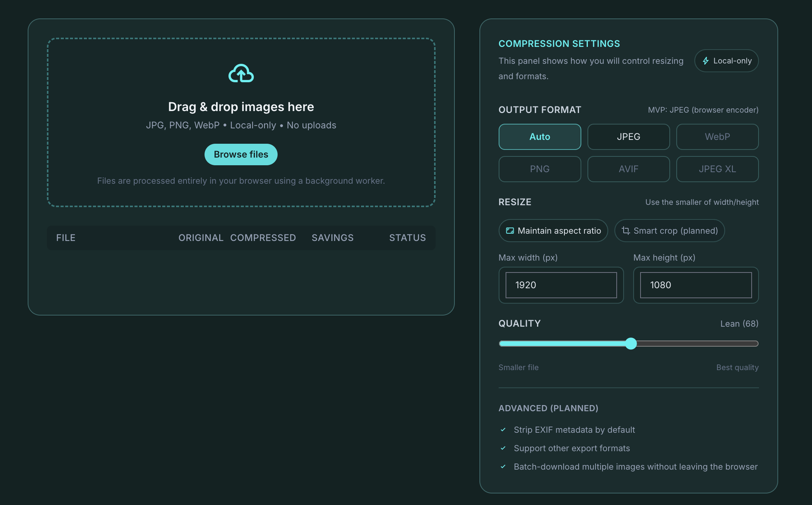This screenshot has height=505, width=812.
Task: Click the aspect ratio icon beside Maintain aspect ratio
Action: point(510,231)
